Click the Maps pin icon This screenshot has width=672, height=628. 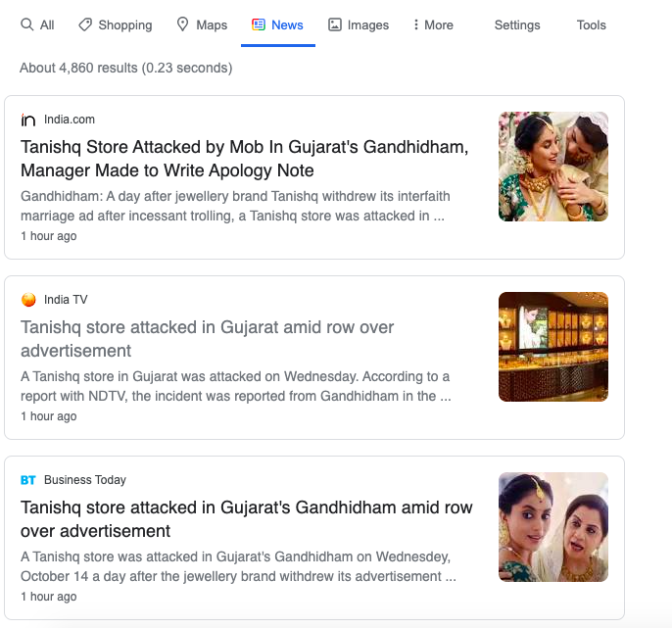pos(182,24)
